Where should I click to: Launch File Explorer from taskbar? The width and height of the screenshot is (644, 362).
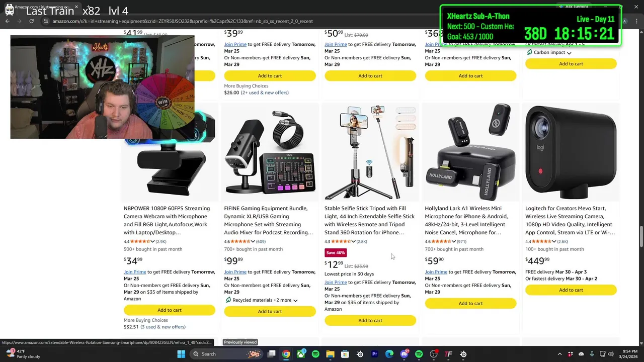coord(330,354)
